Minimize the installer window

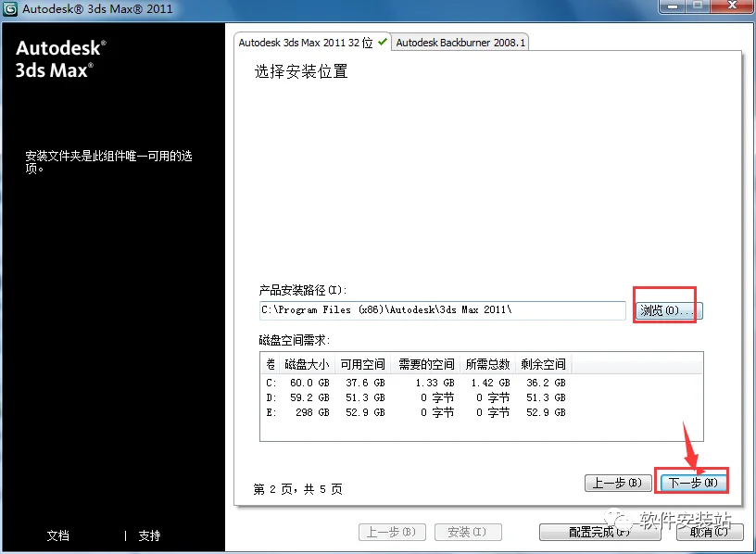[673, 6]
